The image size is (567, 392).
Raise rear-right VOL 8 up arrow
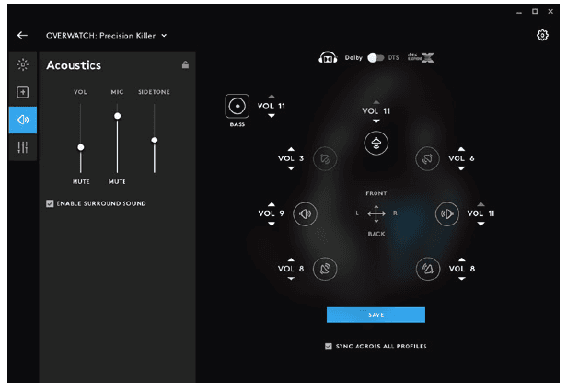tap(462, 259)
